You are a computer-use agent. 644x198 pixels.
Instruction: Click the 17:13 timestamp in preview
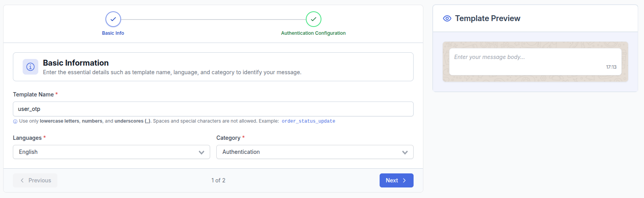pyautogui.click(x=611, y=67)
